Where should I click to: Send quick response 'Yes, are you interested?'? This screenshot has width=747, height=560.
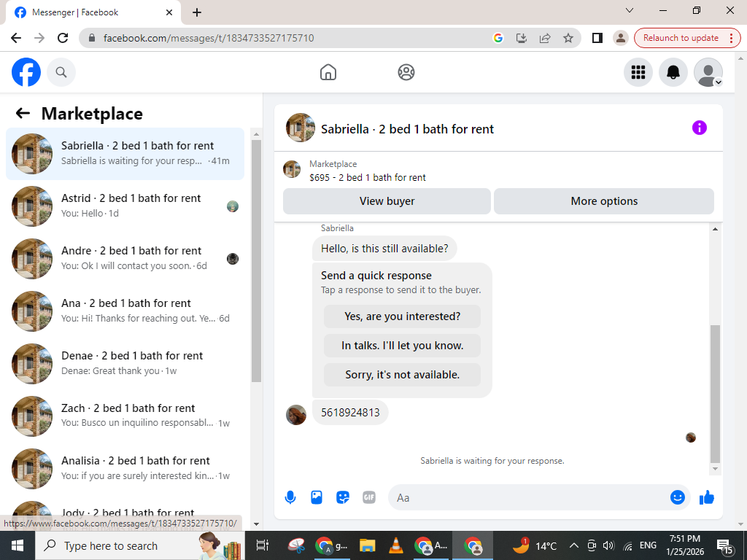[x=402, y=316]
